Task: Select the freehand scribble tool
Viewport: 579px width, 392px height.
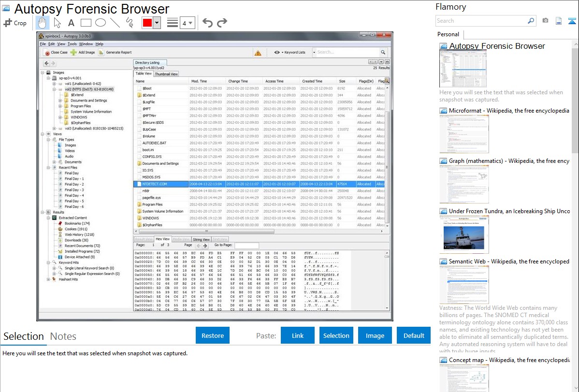Action: [x=130, y=23]
